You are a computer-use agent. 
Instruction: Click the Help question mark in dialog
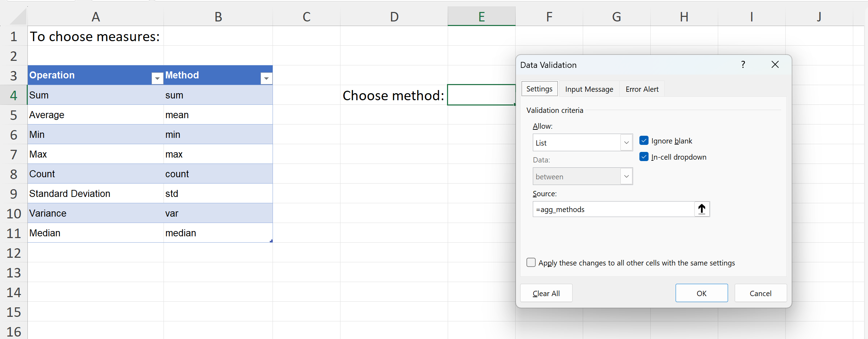(x=743, y=65)
